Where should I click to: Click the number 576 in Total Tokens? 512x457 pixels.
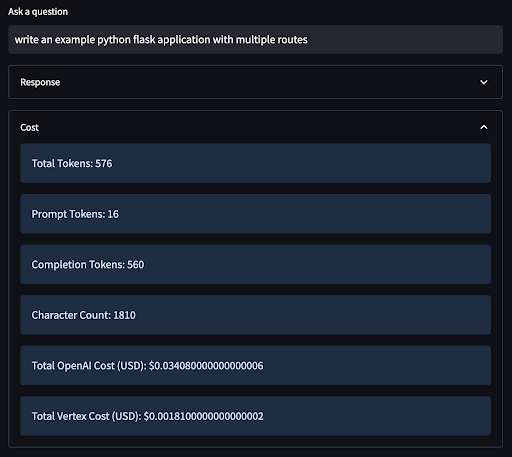click(104, 163)
